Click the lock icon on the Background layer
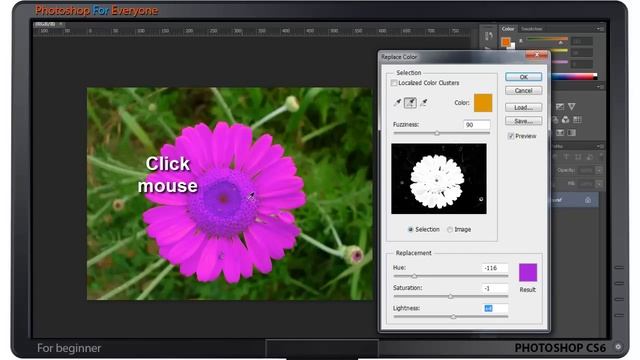640x360 pixels. (x=588, y=200)
